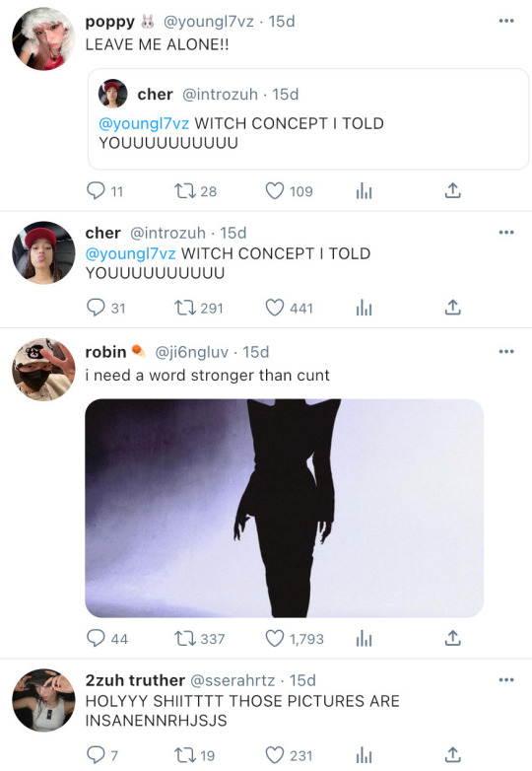The width and height of the screenshot is (532, 771).
Task: Open more options on robin's tweet
Action: click(506, 352)
